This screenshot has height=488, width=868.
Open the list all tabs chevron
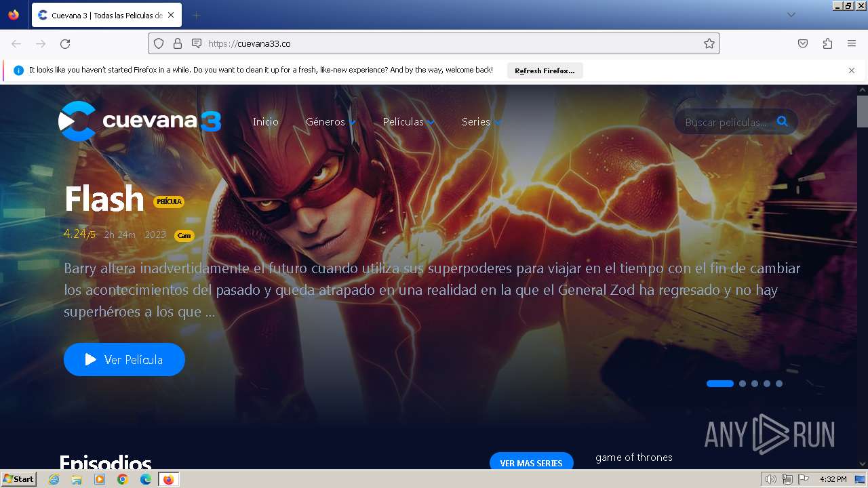click(x=791, y=15)
